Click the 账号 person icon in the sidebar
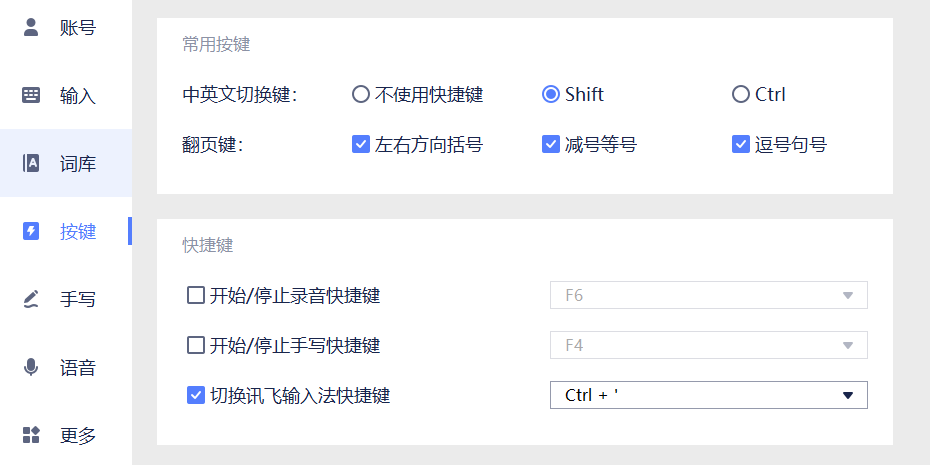Screen dimensions: 930x465 coord(31,27)
